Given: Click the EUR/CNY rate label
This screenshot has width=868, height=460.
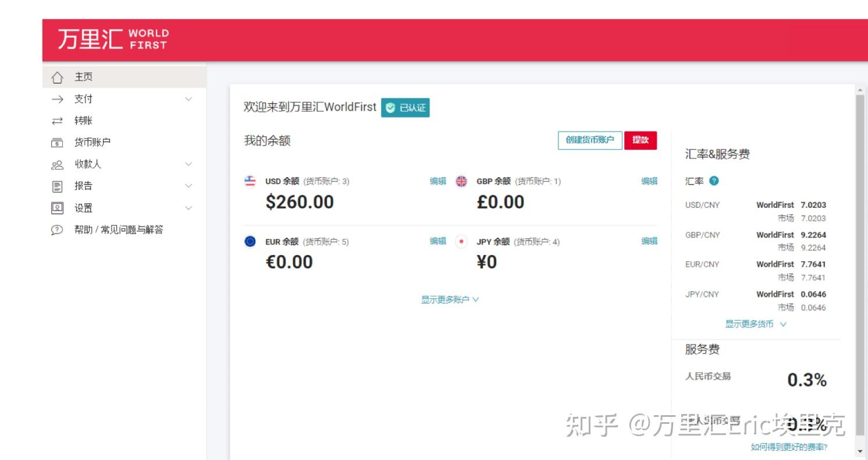Looking at the screenshot, I should click(x=702, y=264).
